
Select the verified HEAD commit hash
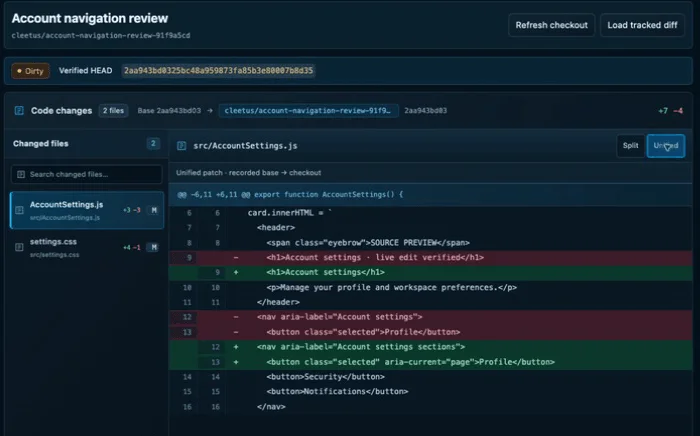tap(218, 71)
